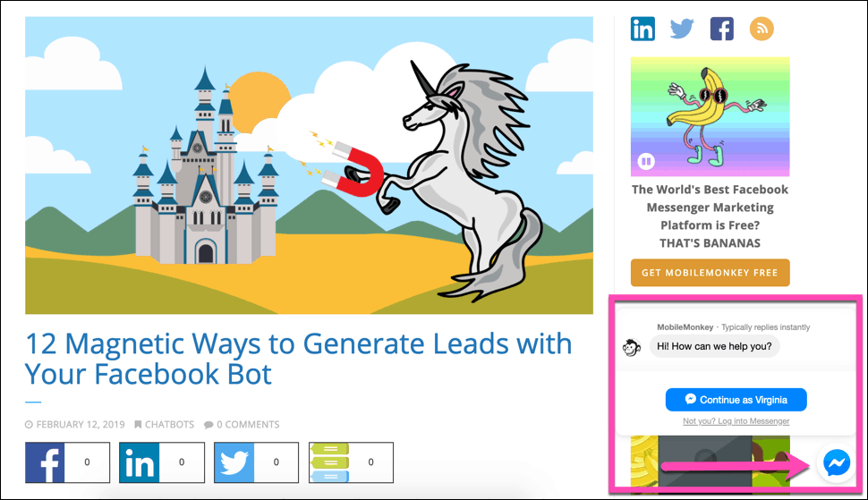
Task: Click the Facebook share count box
Action: [87, 462]
